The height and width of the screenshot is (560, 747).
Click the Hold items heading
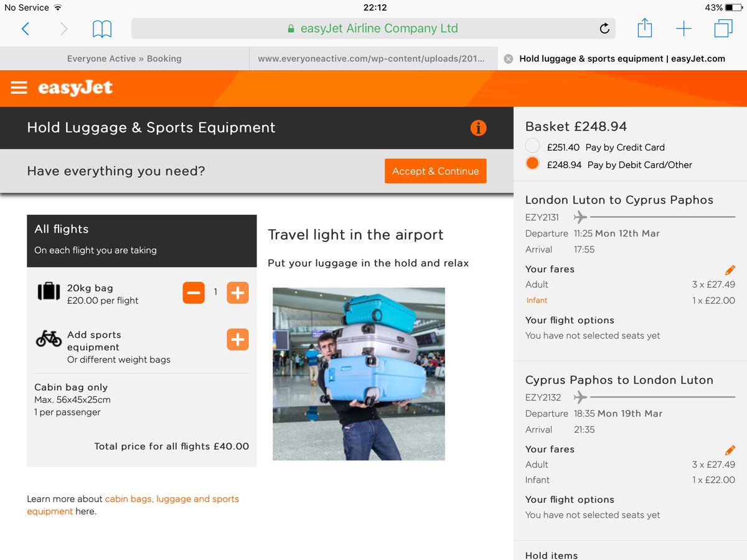coord(552,555)
